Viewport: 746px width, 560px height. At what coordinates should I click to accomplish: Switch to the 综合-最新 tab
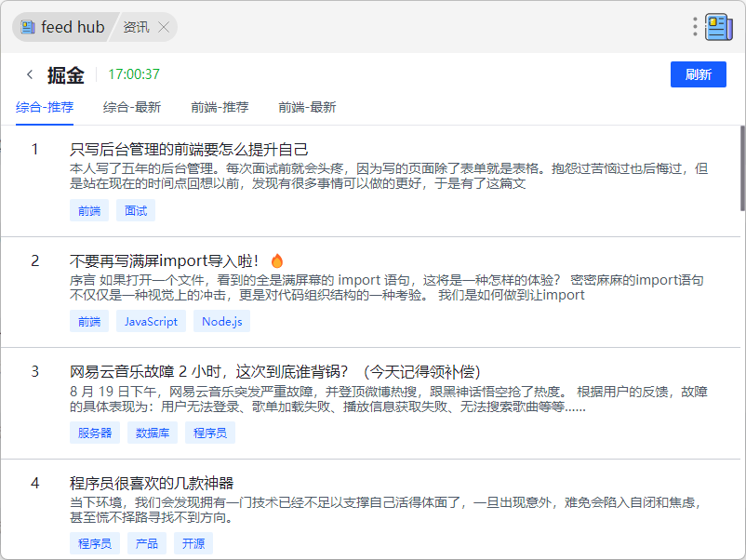pos(132,108)
